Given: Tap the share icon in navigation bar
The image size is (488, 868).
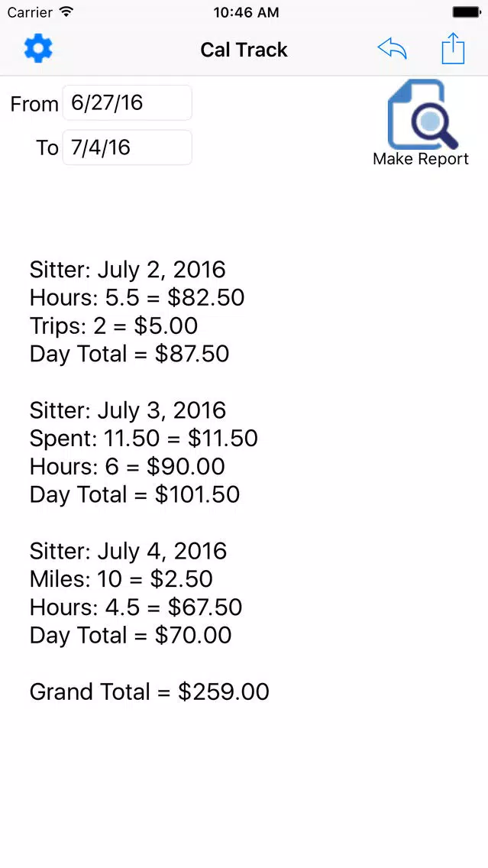Looking at the screenshot, I should click(453, 49).
